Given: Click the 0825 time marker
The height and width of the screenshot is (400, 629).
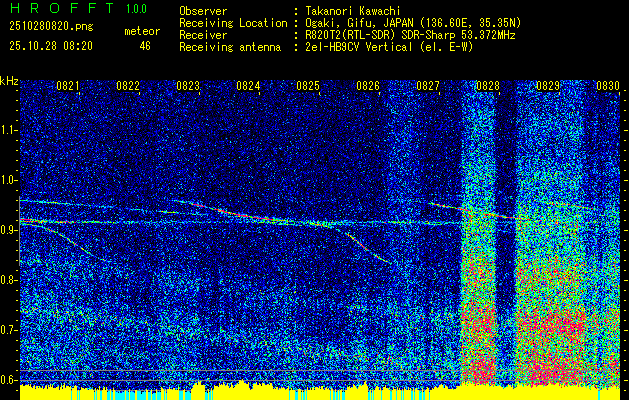Looking at the screenshot, I should pos(308,85).
